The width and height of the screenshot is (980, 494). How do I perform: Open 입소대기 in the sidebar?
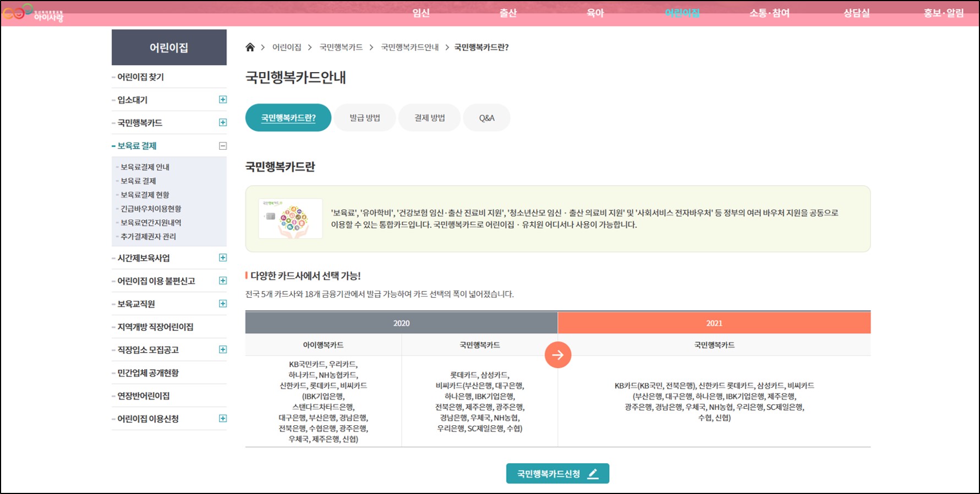132,100
